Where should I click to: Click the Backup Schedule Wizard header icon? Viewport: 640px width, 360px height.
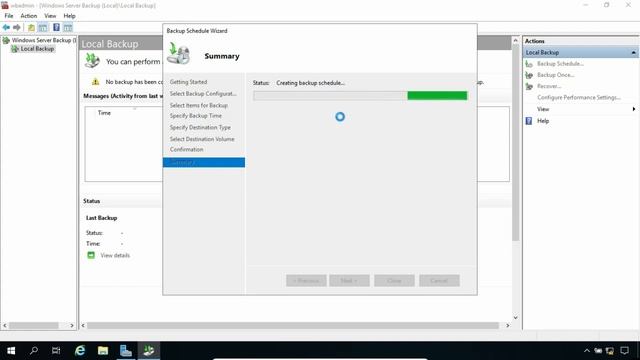coord(179,53)
